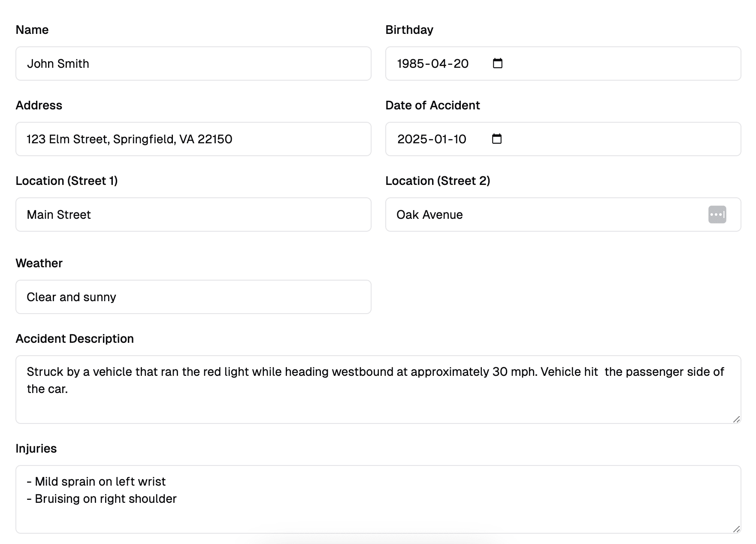Click the Accident Description heading

(x=75, y=338)
